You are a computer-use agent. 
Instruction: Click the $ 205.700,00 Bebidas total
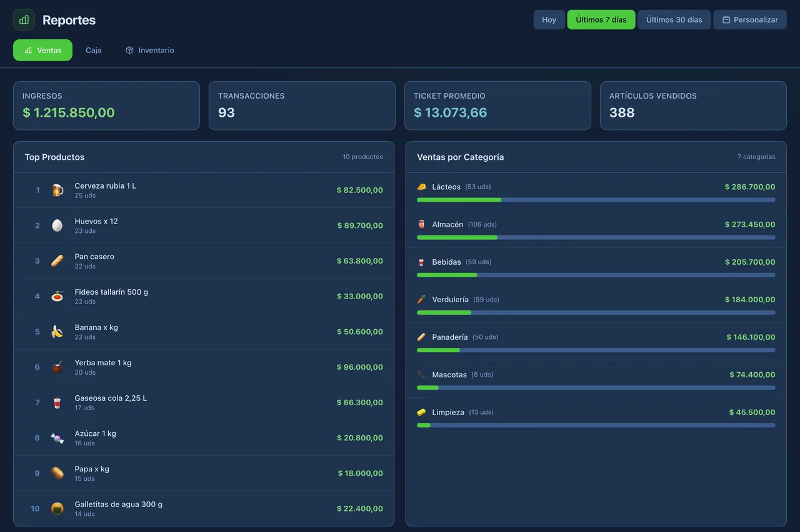tap(750, 262)
